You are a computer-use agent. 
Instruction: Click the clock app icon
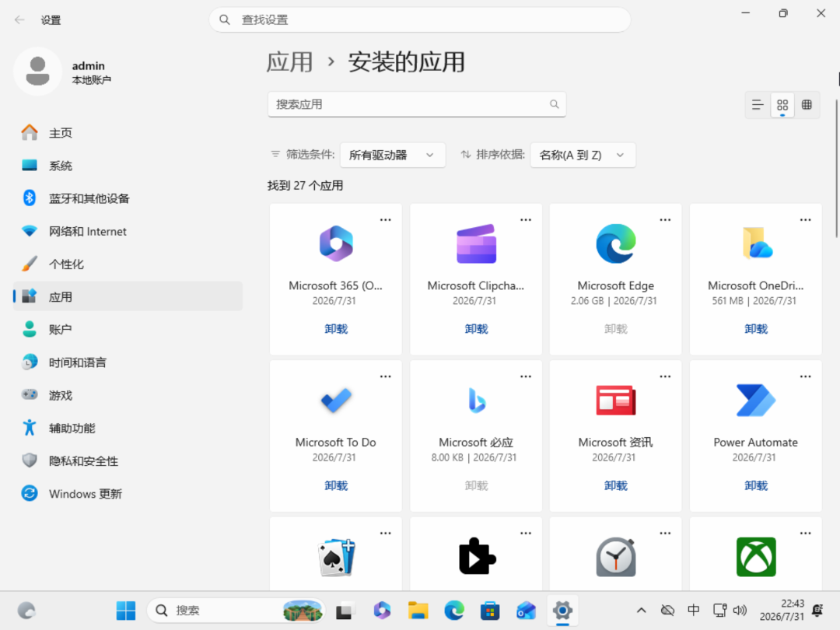click(x=615, y=557)
